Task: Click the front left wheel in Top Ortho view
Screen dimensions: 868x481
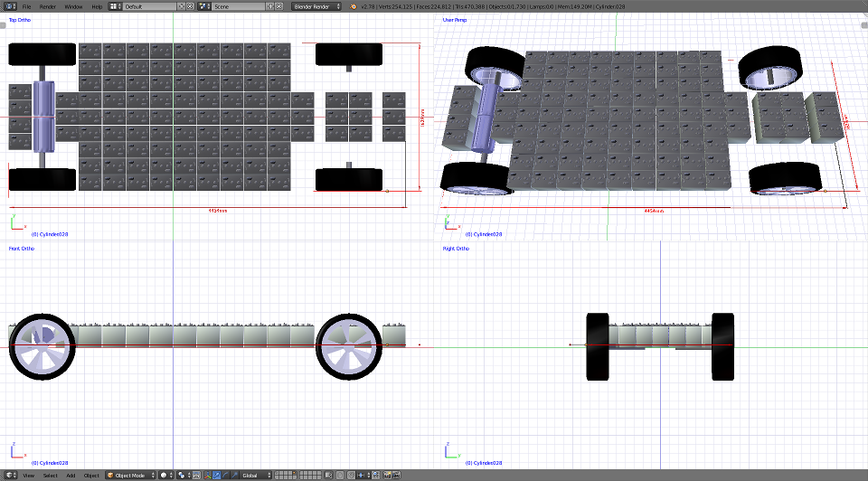Action: click(42, 179)
